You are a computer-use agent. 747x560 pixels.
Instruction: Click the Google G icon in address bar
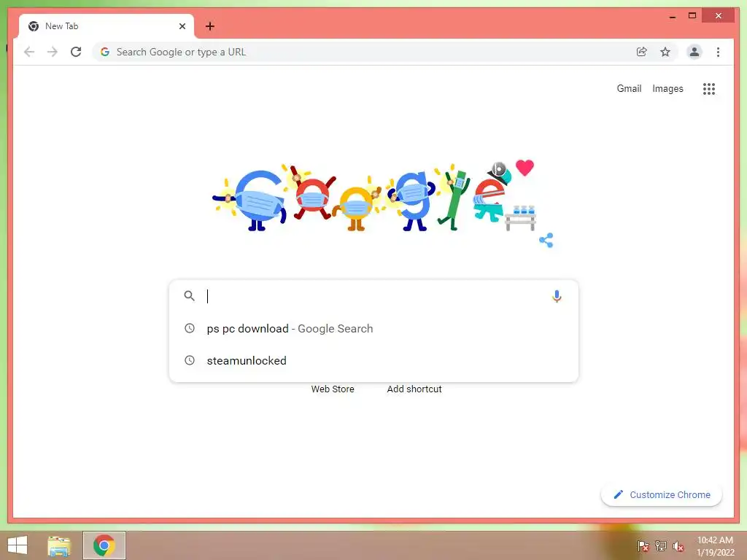click(105, 52)
